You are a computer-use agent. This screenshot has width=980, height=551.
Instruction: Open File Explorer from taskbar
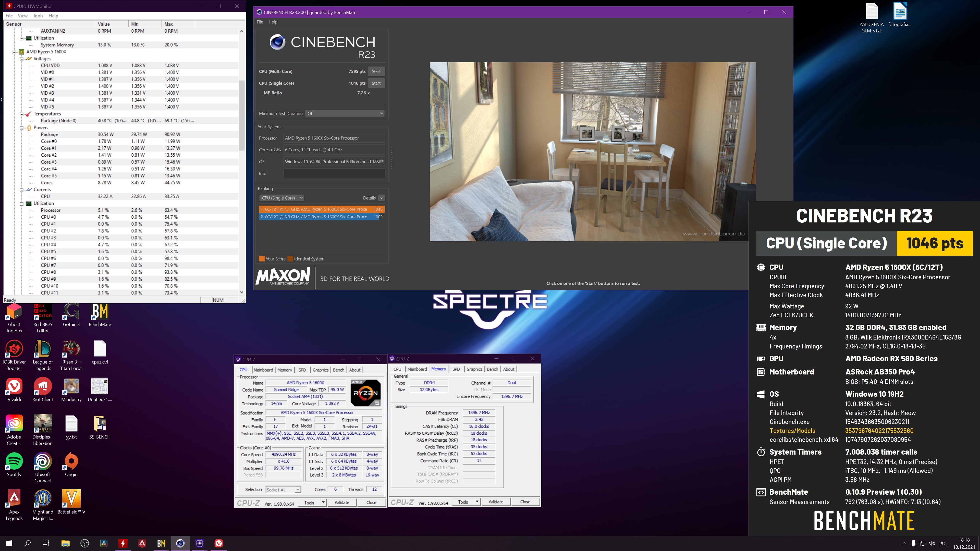[x=65, y=543]
